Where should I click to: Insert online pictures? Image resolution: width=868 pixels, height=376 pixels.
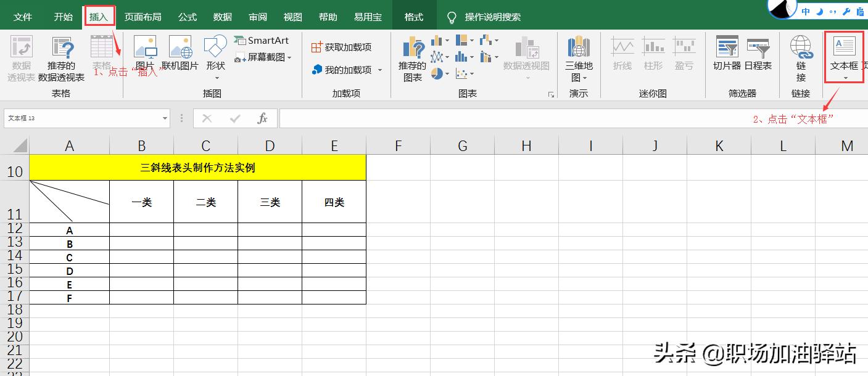click(179, 57)
